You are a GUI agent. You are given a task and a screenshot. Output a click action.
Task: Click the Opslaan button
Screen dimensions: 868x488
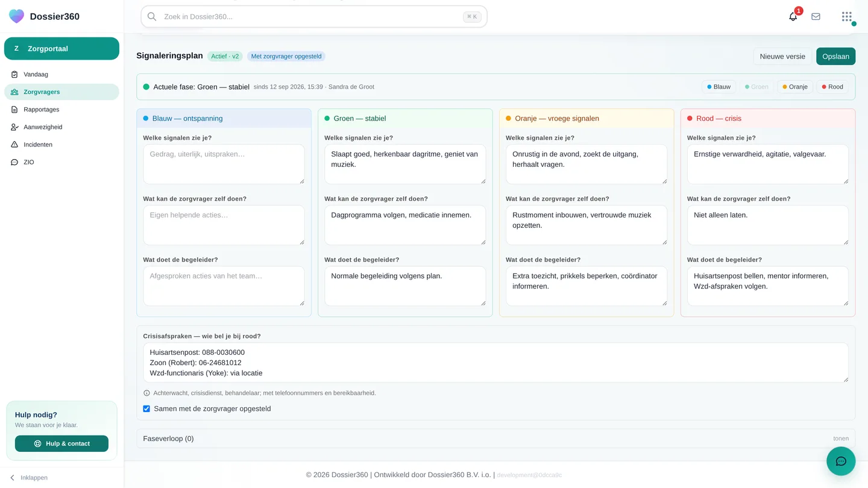(835, 56)
